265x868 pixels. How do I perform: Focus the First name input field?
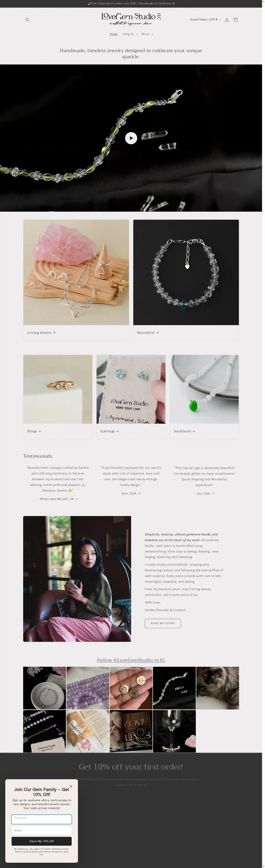click(x=42, y=819)
